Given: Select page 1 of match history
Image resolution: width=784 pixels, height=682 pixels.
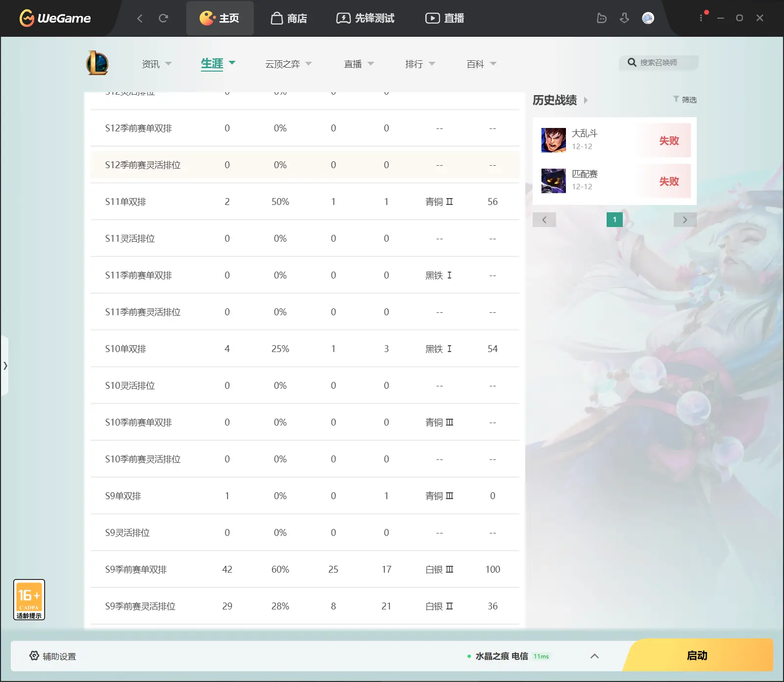Looking at the screenshot, I should (x=614, y=220).
